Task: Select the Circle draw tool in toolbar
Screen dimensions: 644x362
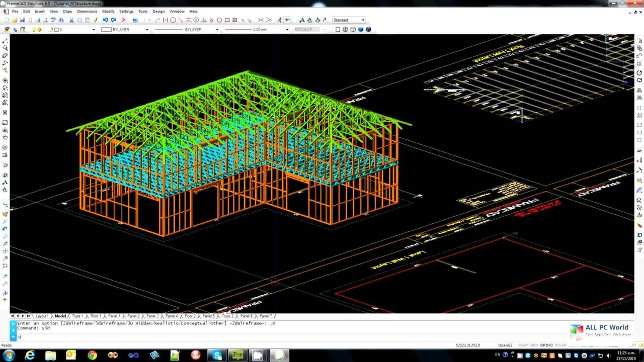Action: [x=173, y=20]
